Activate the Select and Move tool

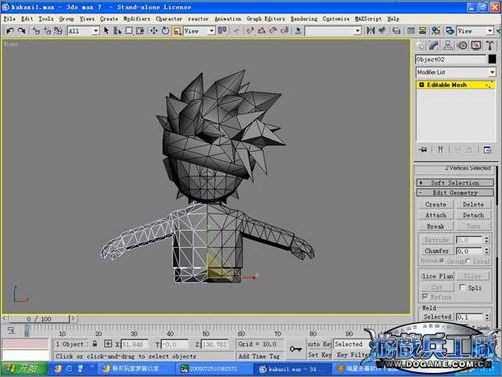154,31
